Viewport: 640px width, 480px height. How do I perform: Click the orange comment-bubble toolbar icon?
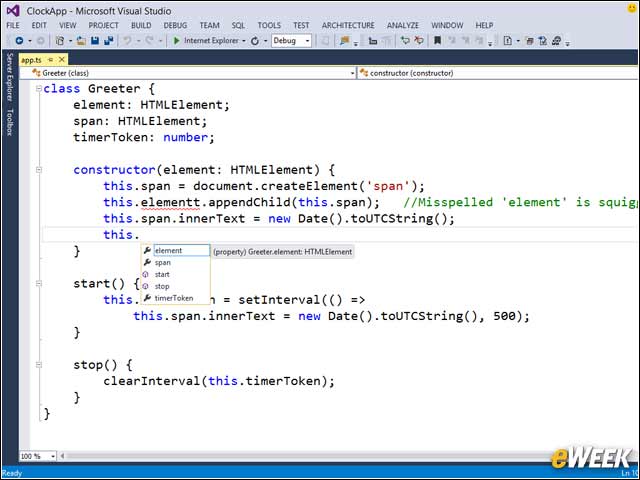(344, 41)
